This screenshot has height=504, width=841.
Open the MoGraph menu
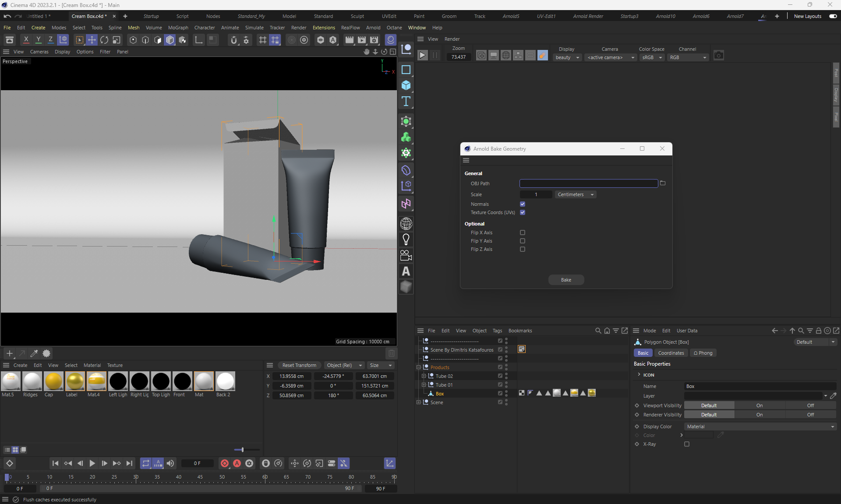[x=178, y=28]
